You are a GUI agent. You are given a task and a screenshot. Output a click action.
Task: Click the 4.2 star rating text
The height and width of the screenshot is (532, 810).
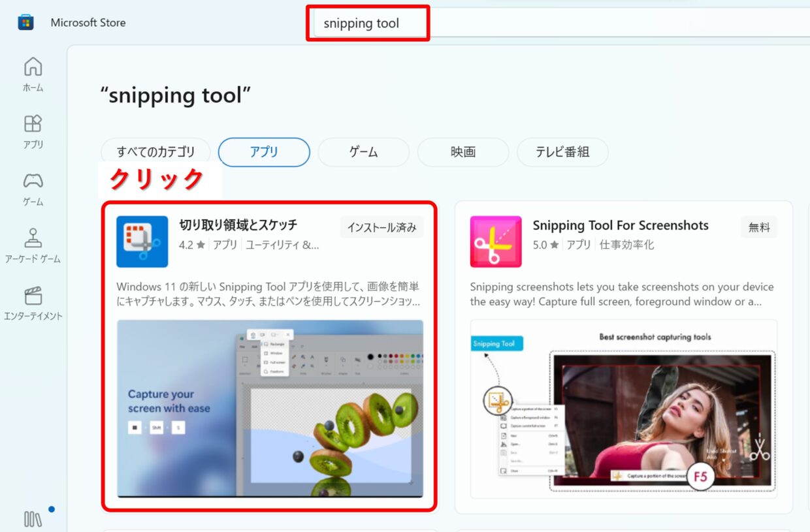point(193,245)
